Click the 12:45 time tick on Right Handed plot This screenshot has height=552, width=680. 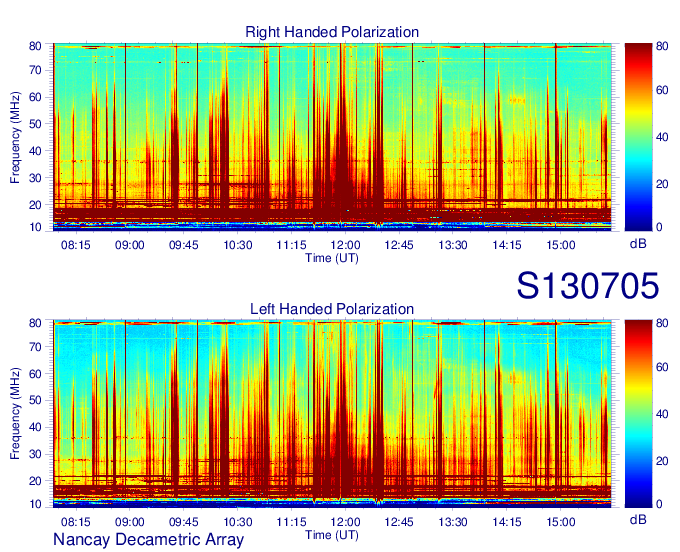tap(399, 245)
